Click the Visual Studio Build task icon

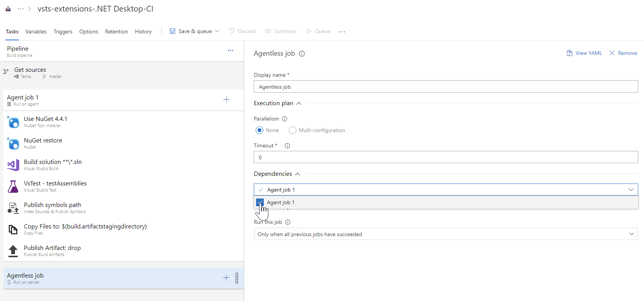pyautogui.click(x=13, y=165)
